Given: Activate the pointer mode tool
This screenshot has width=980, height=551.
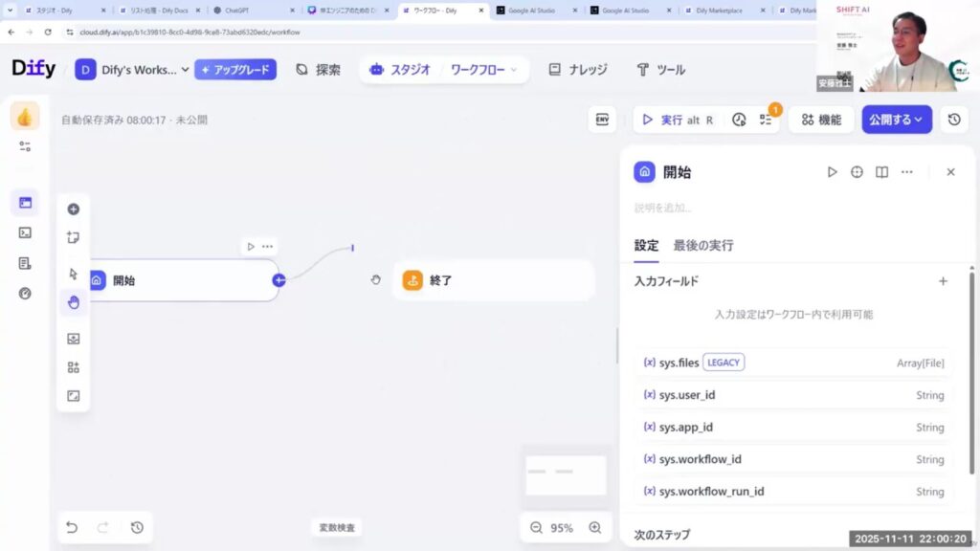Looking at the screenshot, I should (74, 274).
